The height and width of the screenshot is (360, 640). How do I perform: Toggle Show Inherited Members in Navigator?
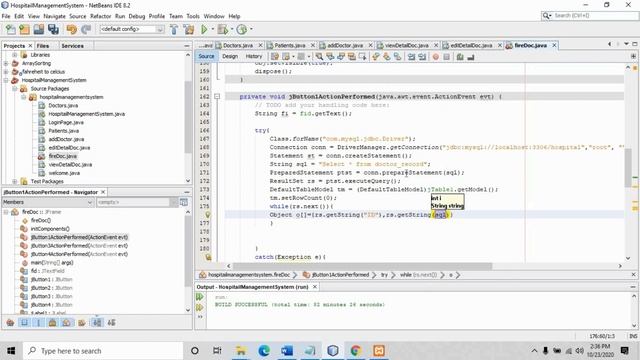pos(11,322)
